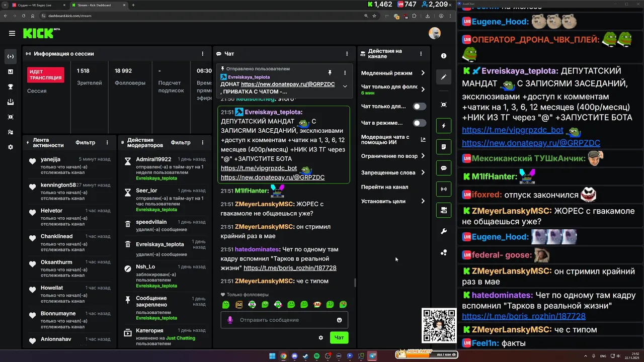Open options menu of Информация о сессии panel
The width and height of the screenshot is (644, 362).
click(x=203, y=54)
